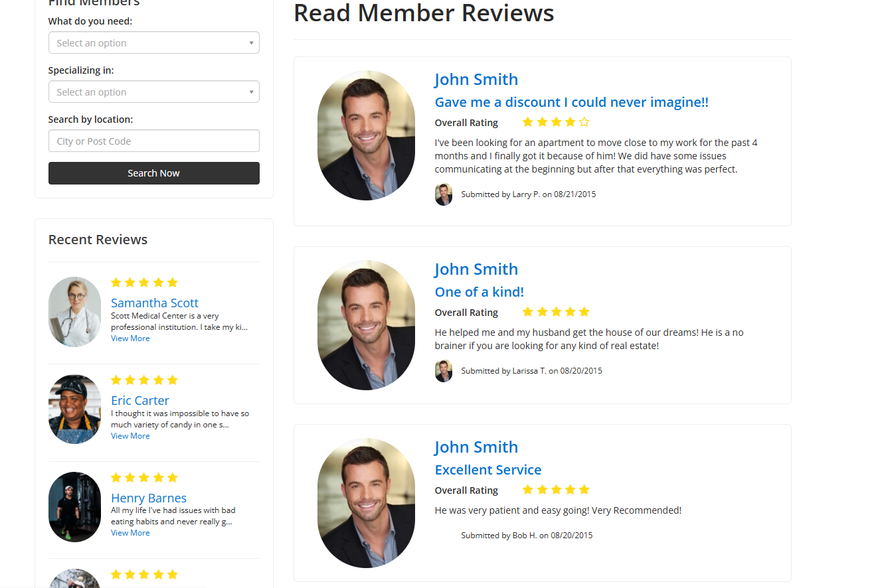The width and height of the screenshot is (876, 588).
Task: Click Larissa T. submitter small avatar
Action: point(444,371)
